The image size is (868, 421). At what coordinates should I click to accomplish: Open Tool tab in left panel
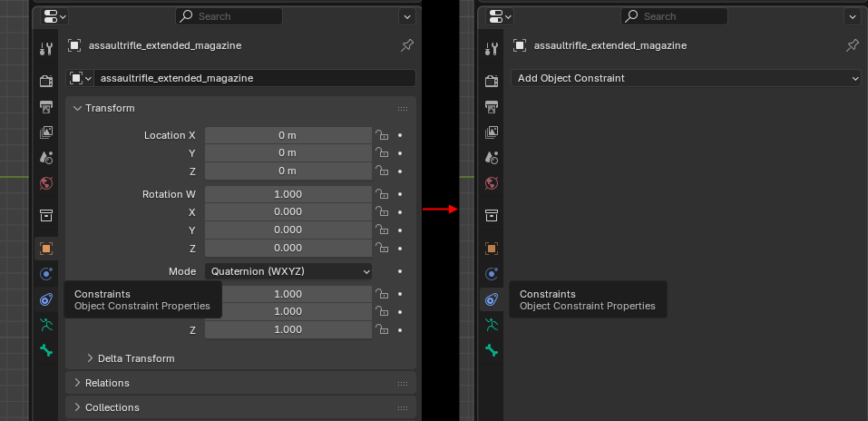point(46,49)
